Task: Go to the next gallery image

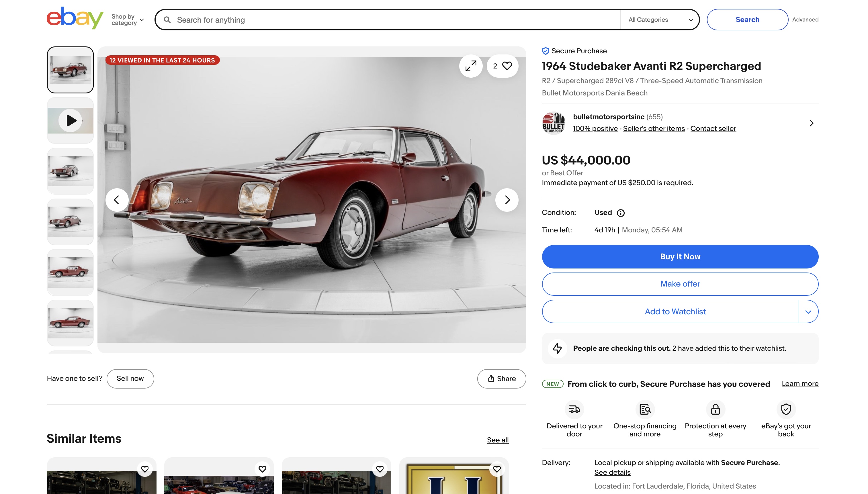Action: 507,200
